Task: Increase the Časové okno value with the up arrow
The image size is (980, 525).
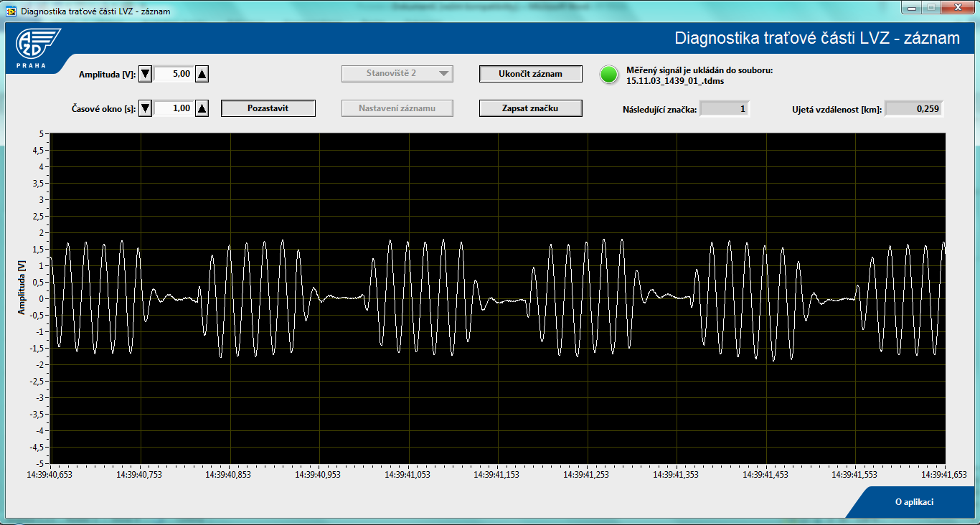Action: (202, 108)
